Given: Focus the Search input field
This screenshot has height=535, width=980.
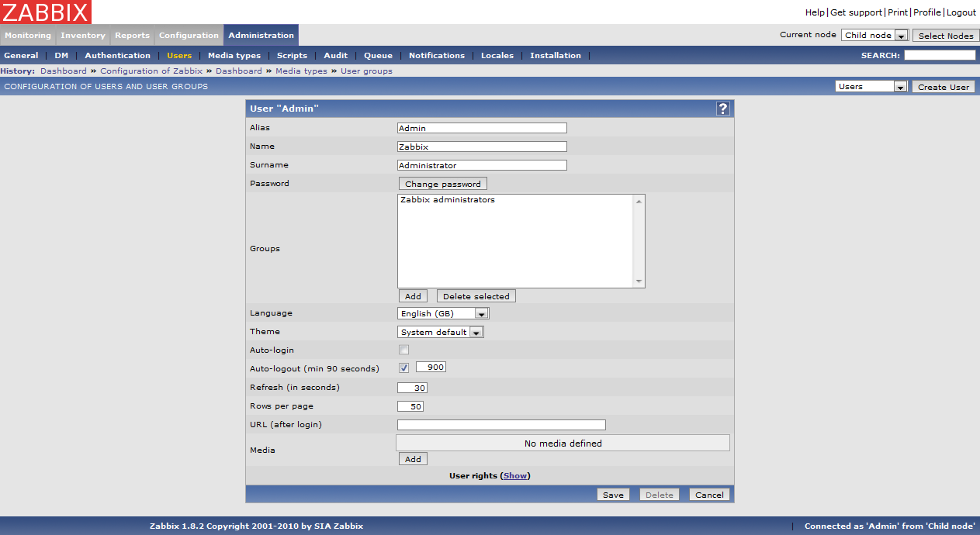Looking at the screenshot, I should click(939, 56).
